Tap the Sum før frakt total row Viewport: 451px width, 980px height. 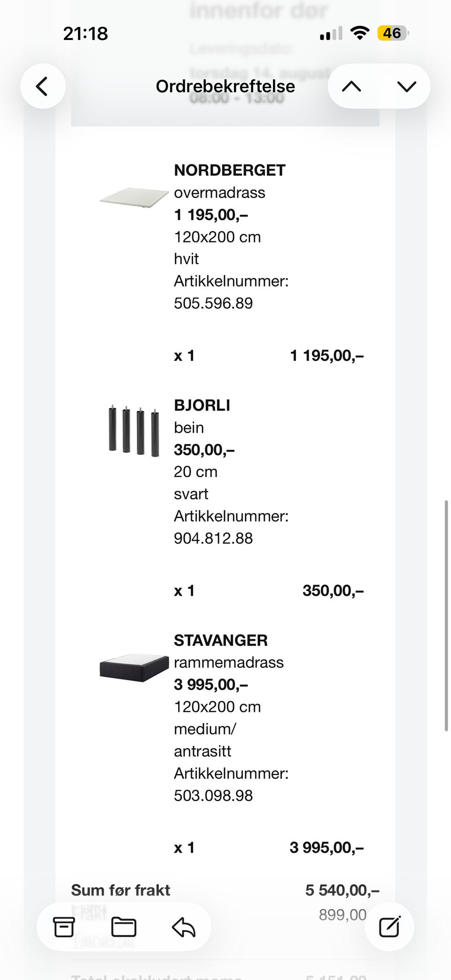(x=225, y=890)
